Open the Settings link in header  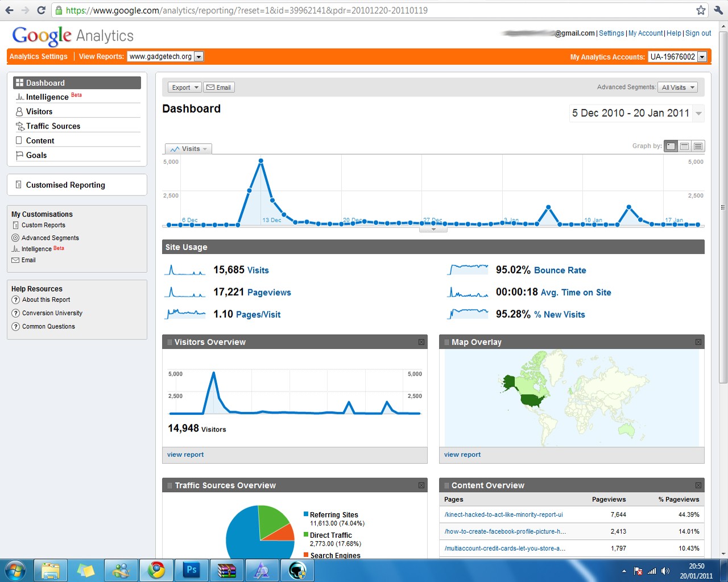[x=611, y=34]
